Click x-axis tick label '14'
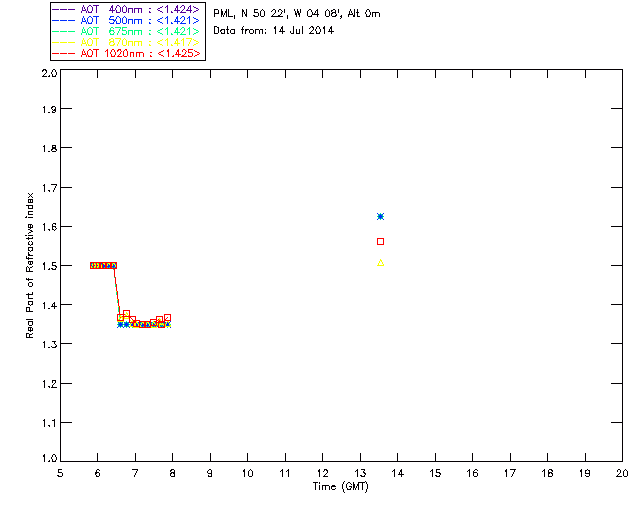The height and width of the screenshot is (512, 640). pyautogui.click(x=398, y=473)
